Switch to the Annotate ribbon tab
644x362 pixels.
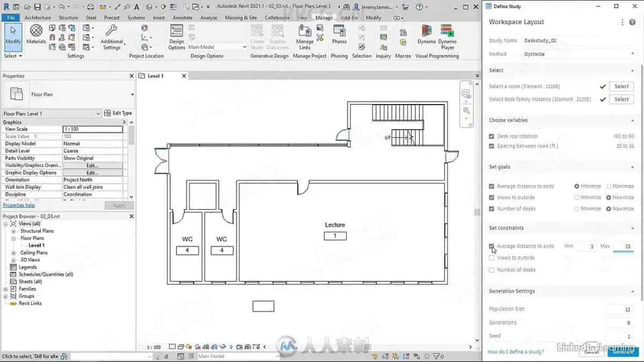(x=182, y=18)
